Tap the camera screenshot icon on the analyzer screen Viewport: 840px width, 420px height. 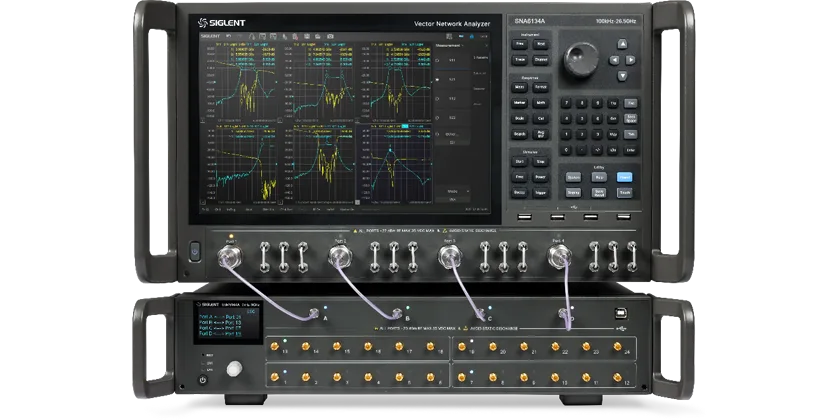pos(330,36)
